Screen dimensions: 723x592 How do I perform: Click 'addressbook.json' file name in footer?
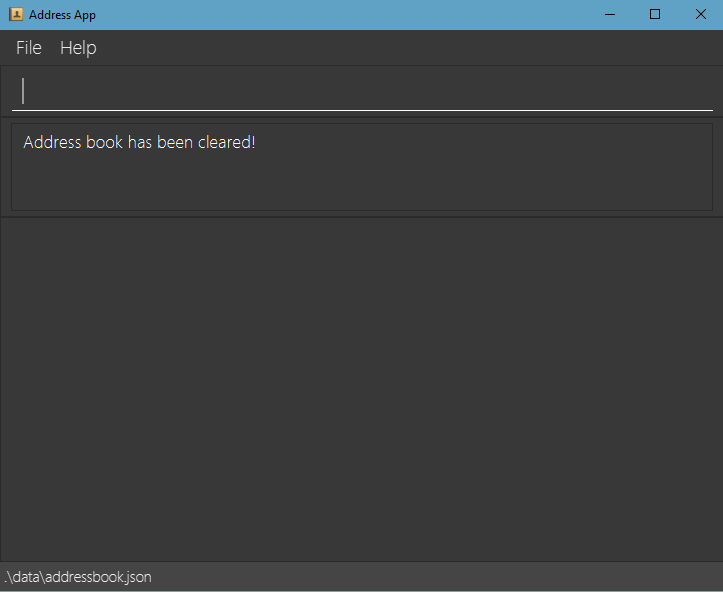click(98, 577)
